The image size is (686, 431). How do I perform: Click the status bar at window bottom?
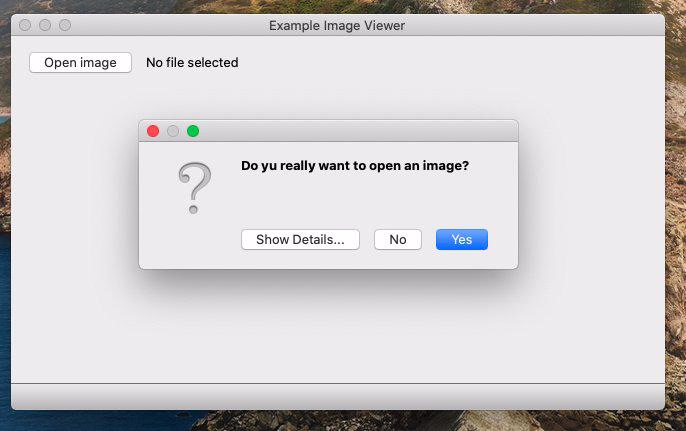coord(337,396)
